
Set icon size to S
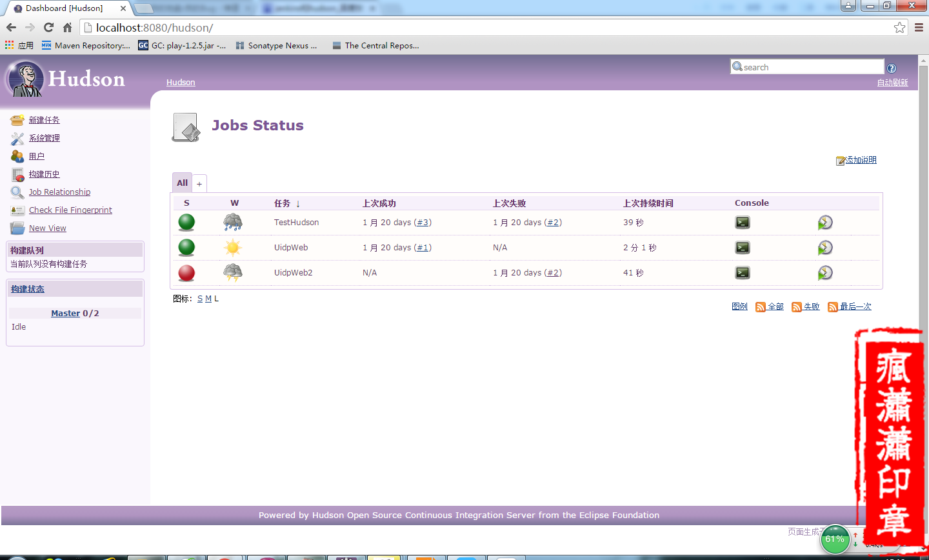(200, 299)
